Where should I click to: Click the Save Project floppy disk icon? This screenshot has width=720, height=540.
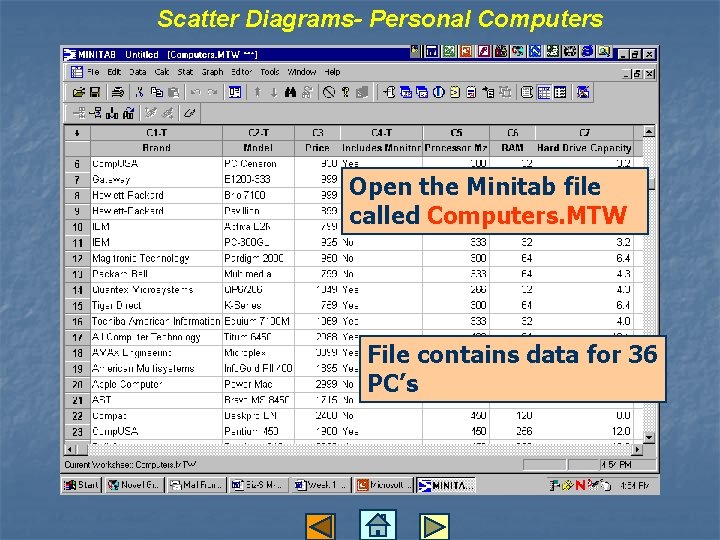[95, 93]
